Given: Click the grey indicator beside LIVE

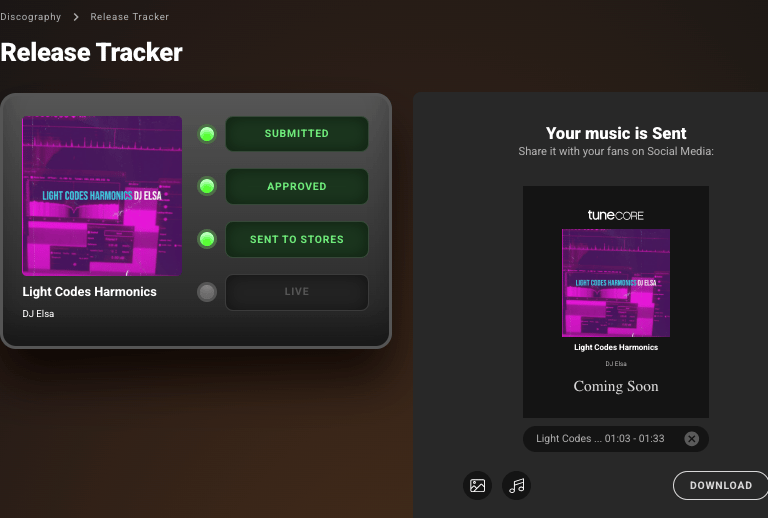Looking at the screenshot, I should (207, 292).
